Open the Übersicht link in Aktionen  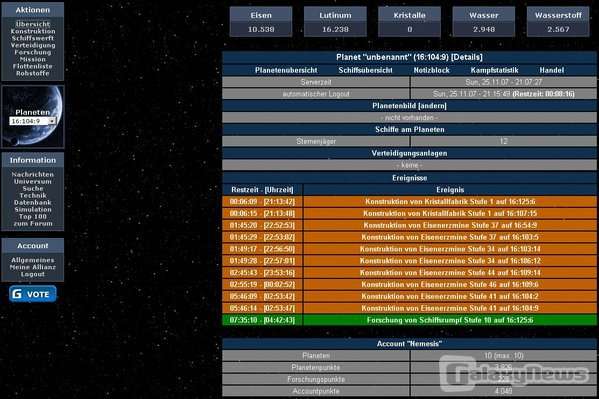tap(33, 24)
